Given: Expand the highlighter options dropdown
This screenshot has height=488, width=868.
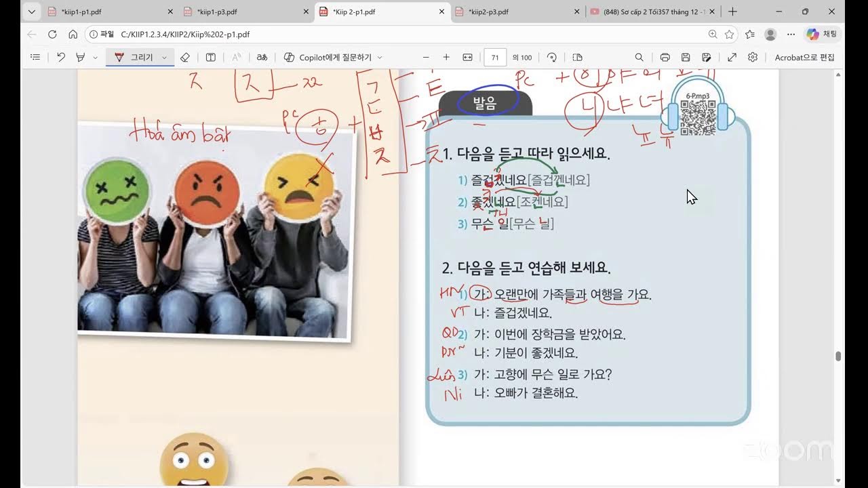Looking at the screenshot, I should (x=95, y=58).
